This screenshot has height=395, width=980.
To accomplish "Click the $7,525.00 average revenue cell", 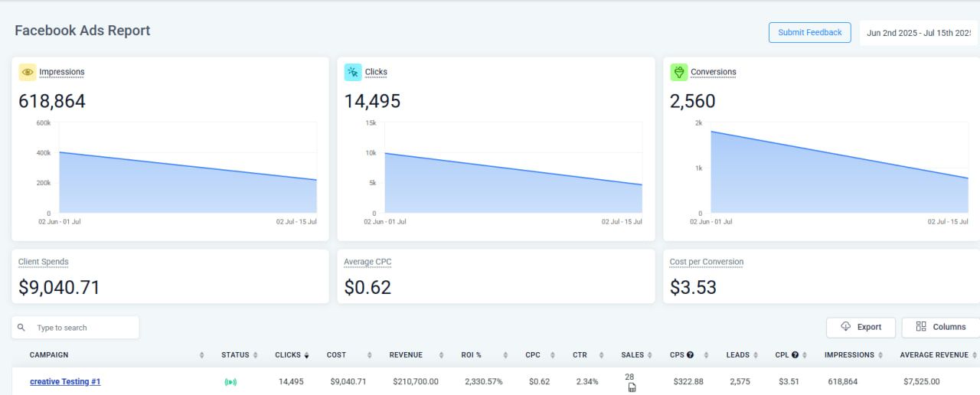I will pos(921,381).
